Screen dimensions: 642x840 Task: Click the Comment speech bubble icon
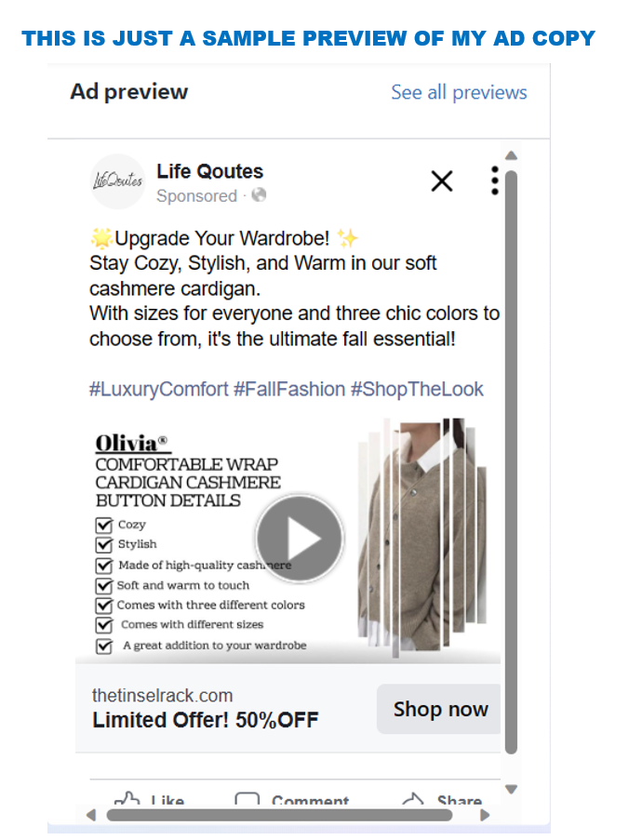[247, 799]
